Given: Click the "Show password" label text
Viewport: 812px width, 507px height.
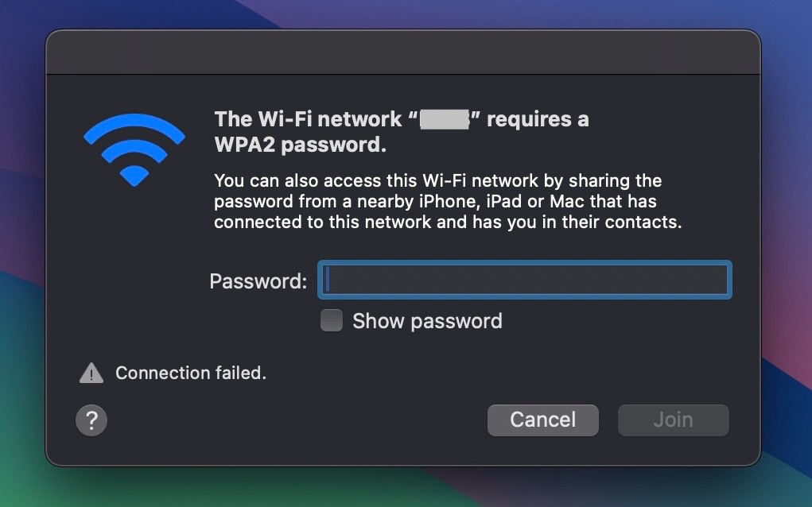Looking at the screenshot, I should 427,321.
